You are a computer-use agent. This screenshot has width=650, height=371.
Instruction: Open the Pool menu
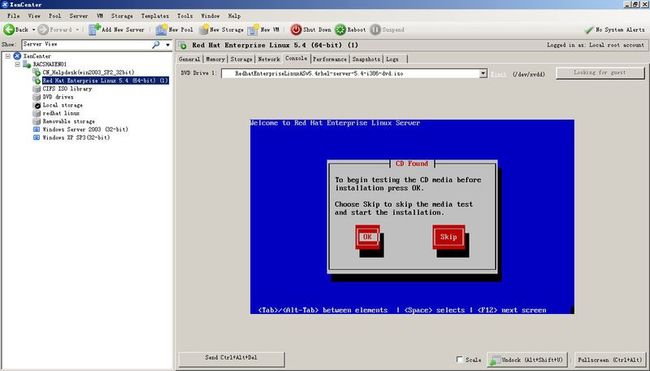(x=55, y=16)
